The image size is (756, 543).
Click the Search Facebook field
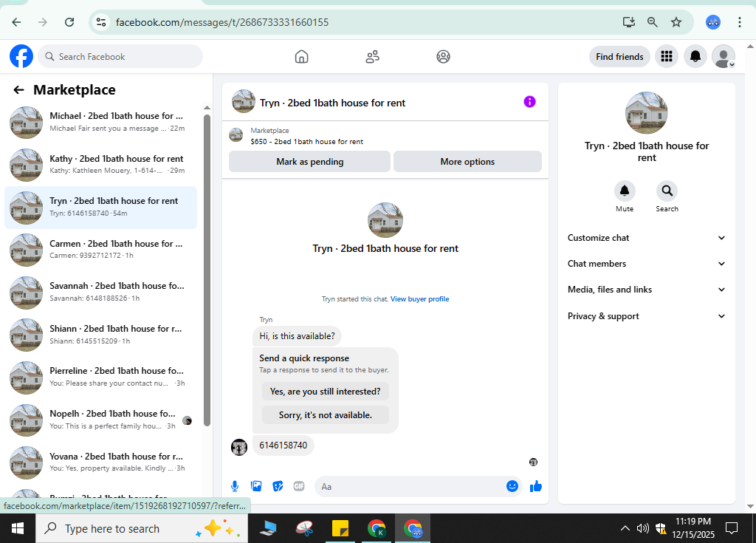tap(120, 56)
